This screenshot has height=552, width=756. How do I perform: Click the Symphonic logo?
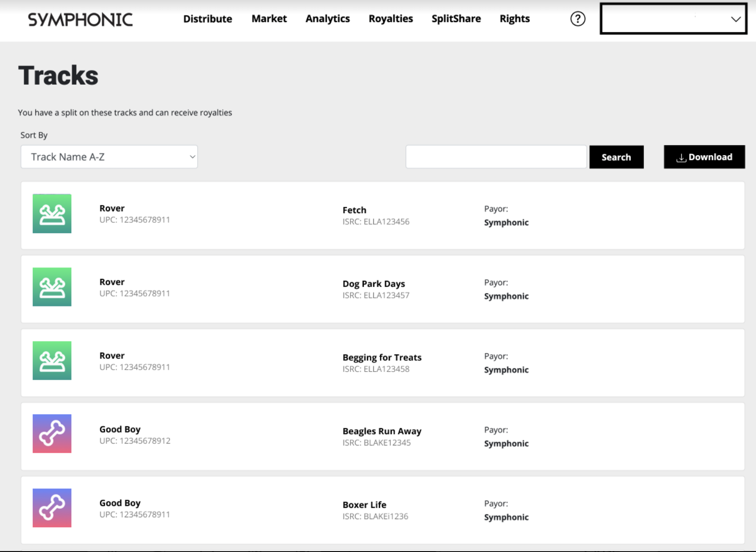tap(80, 20)
